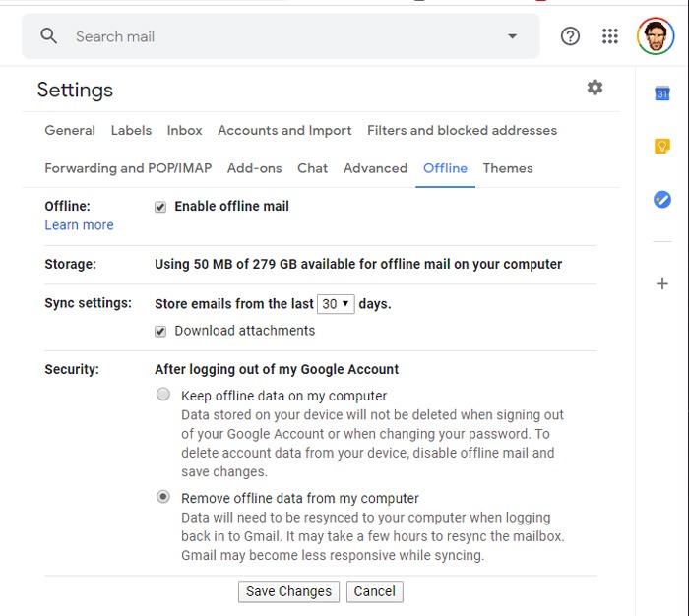
Task: Open the account profile avatar
Action: [656, 36]
